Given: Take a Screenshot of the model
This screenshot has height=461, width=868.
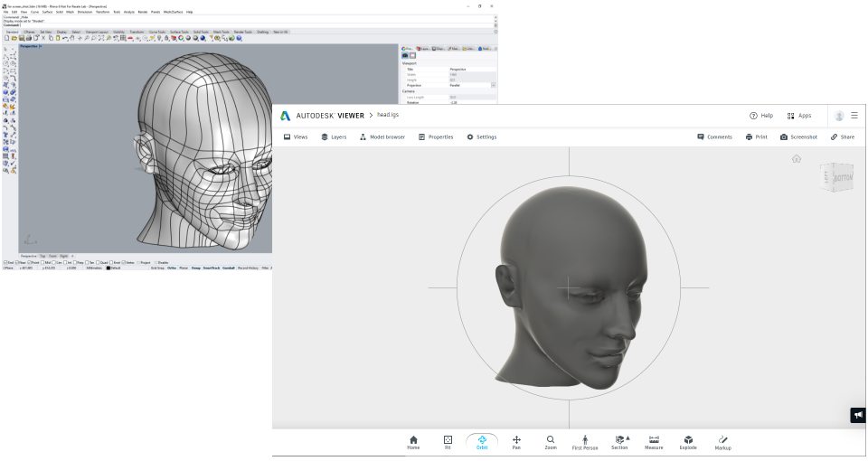Looking at the screenshot, I should click(798, 137).
